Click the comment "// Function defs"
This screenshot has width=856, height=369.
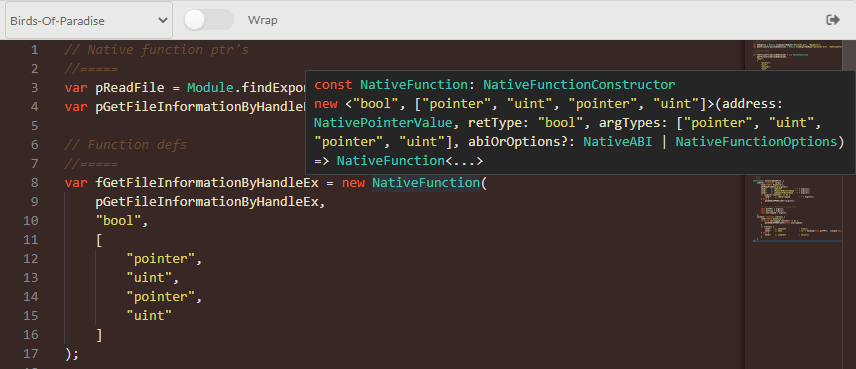pos(126,145)
